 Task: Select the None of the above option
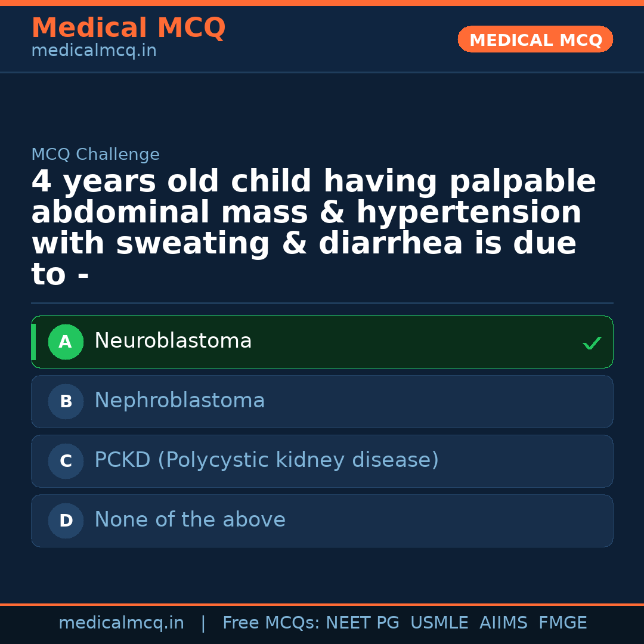(190, 520)
